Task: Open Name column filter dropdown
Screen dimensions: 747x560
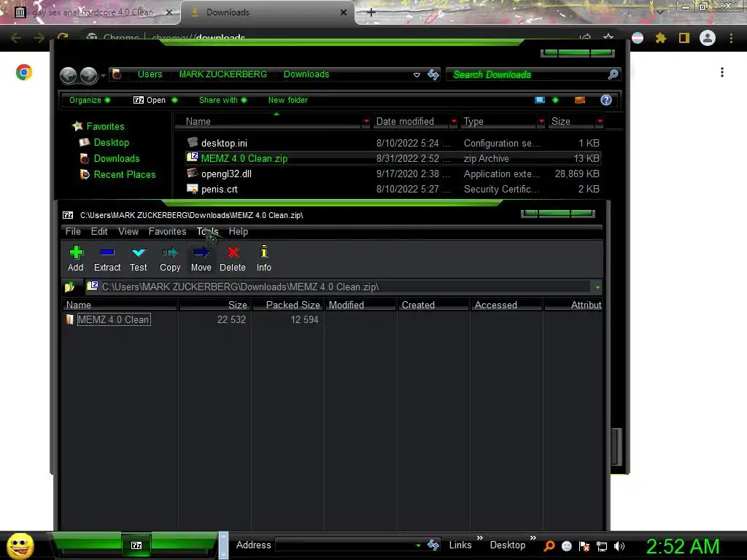Action: tap(366, 122)
